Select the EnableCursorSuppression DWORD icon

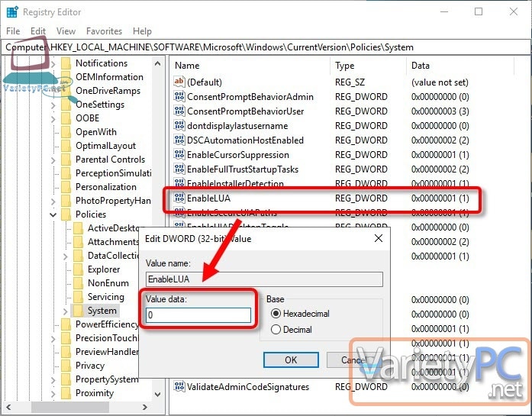[179, 154]
